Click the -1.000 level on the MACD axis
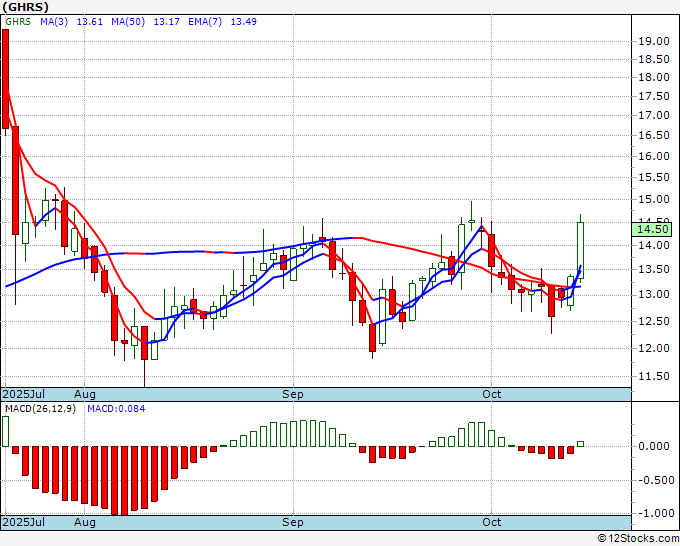Viewport: 680px width, 546px height. 654,513
